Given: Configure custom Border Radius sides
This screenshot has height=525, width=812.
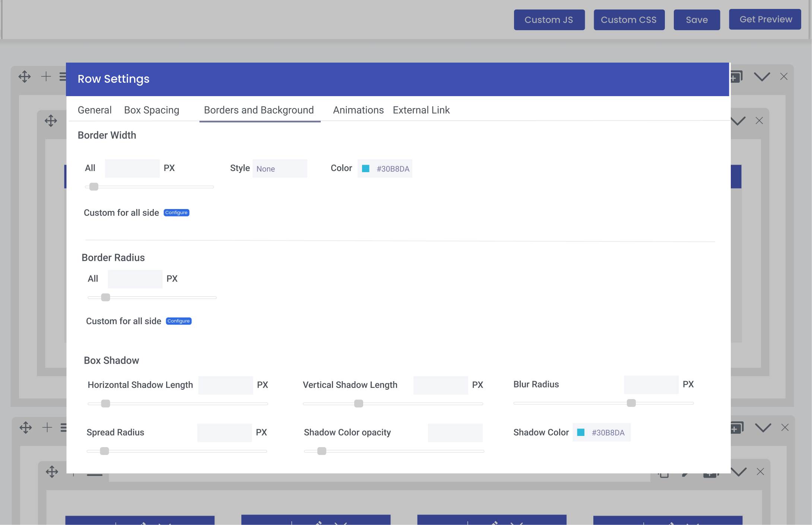Looking at the screenshot, I should (179, 321).
